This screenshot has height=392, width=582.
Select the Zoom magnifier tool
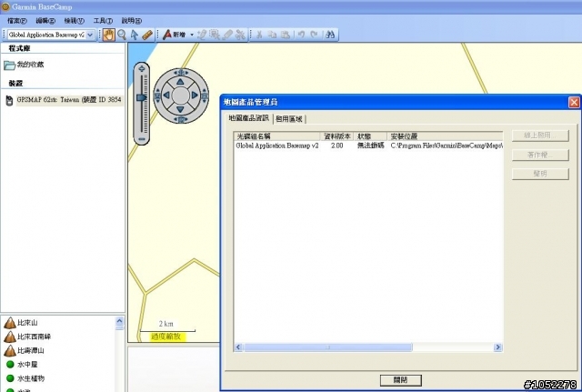tap(121, 35)
